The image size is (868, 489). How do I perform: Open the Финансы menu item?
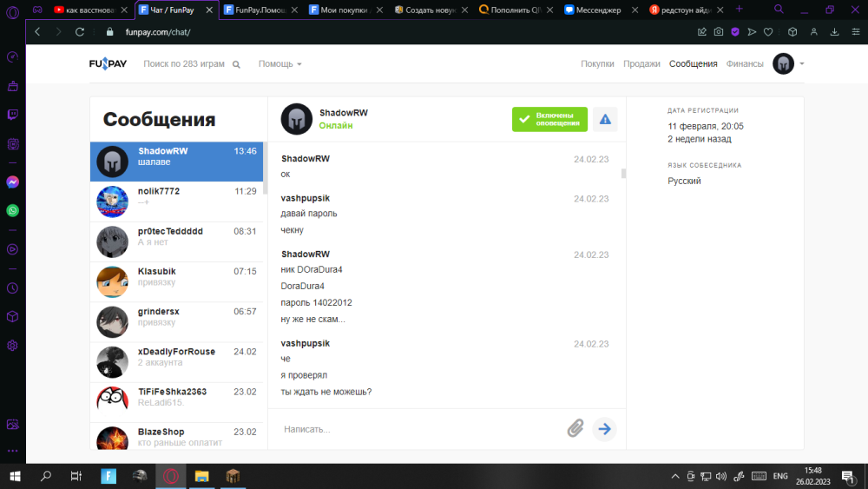[x=745, y=63]
